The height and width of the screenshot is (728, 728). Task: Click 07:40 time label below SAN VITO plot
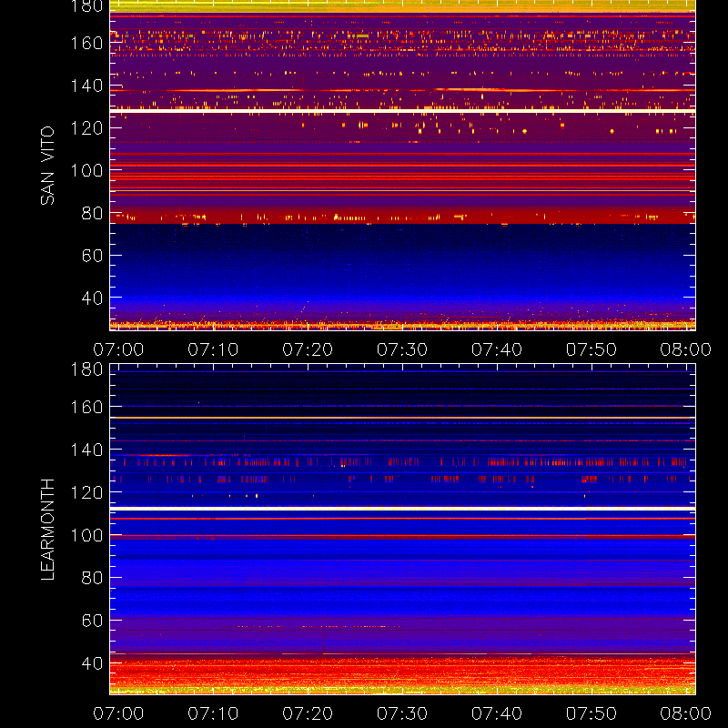[497, 349]
